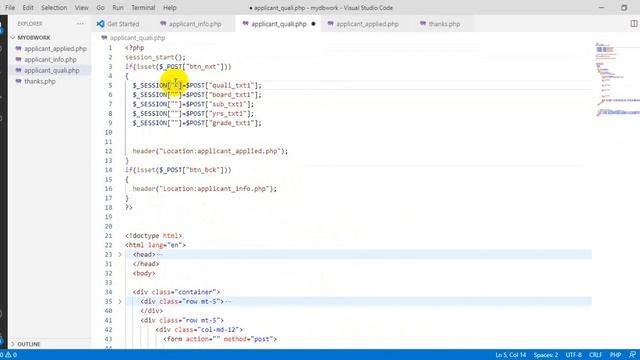Open problems via warnings count in status bar
The width and height of the screenshot is (640, 360).
click(x=11, y=355)
